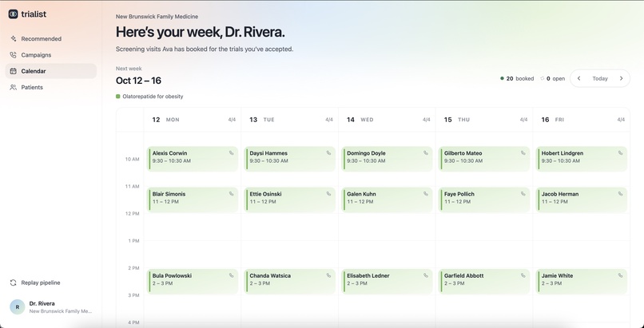Open Dr. Rivera account name
Viewport: 644px width, 328px height.
(x=42, y=303)
